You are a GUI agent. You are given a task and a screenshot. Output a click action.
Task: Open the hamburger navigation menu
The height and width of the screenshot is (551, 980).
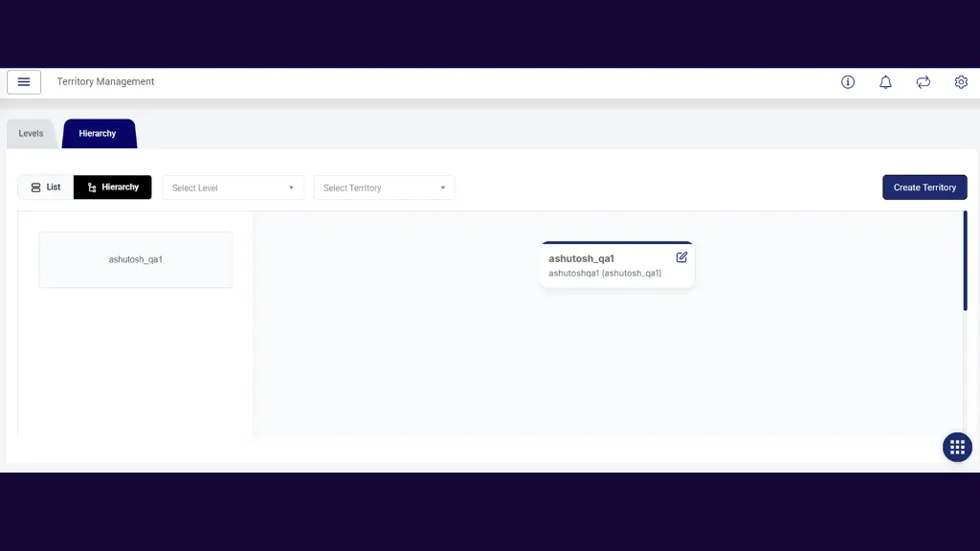pos(24,82)
